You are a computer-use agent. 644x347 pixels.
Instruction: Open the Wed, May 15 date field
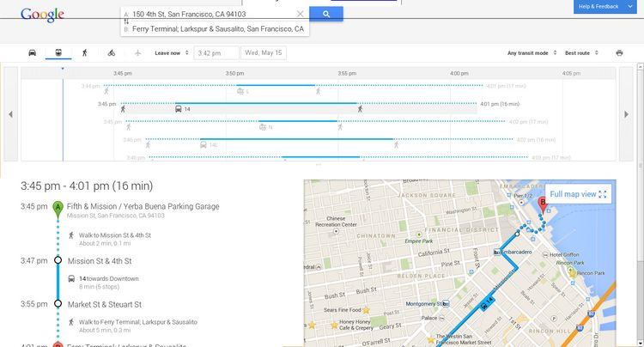click(x=264, y=53)
